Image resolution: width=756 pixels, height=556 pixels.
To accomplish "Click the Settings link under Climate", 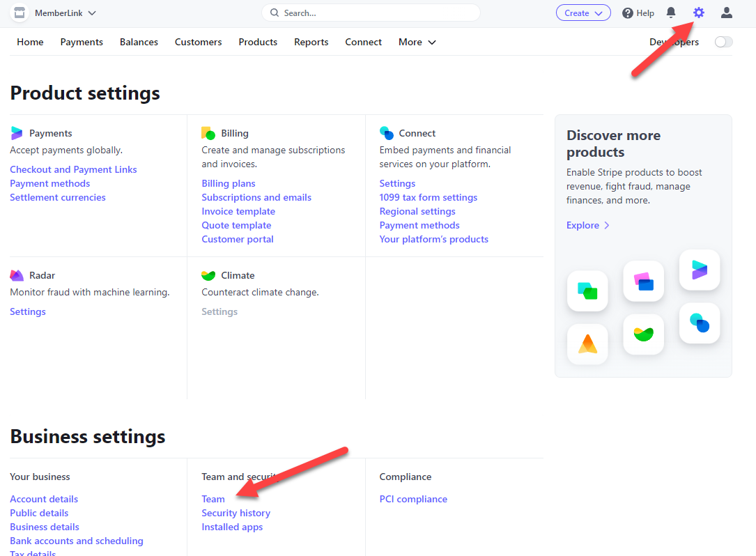I will click(219, 311).
